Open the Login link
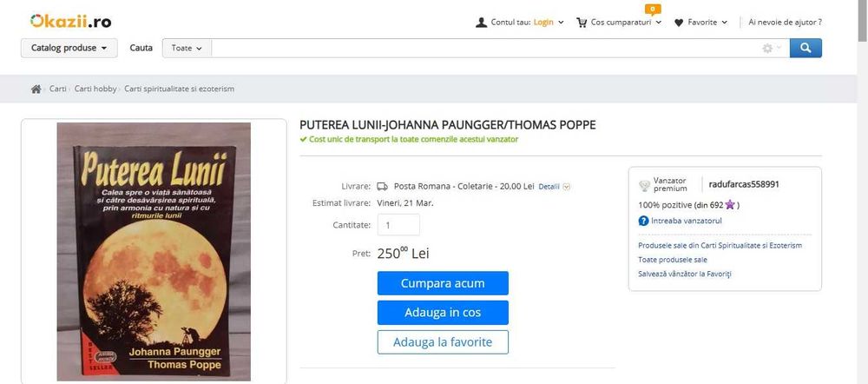 point(543,23)
